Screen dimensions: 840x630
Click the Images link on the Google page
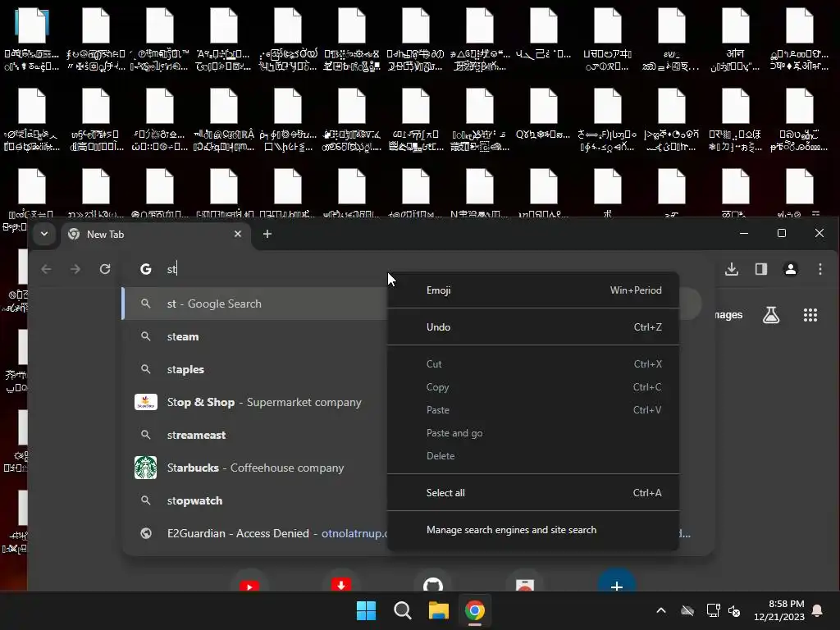click(x=728, y=315)
